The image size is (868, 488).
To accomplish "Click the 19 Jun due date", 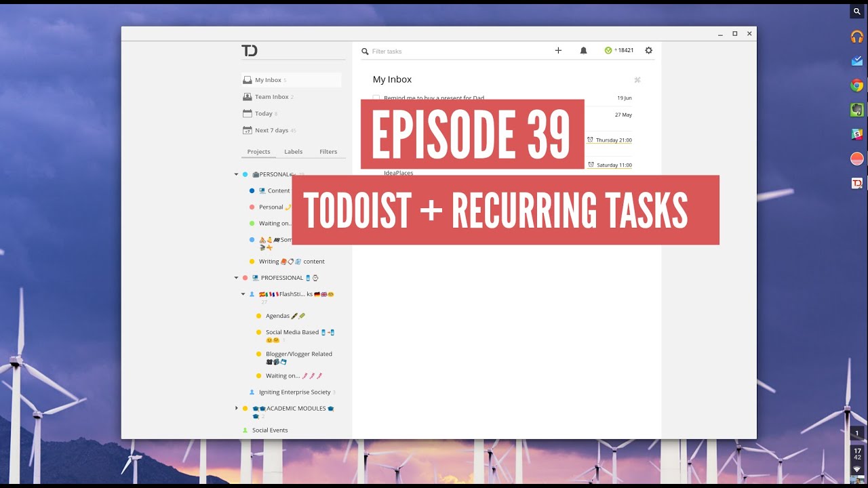I will (x=625, y=98).
